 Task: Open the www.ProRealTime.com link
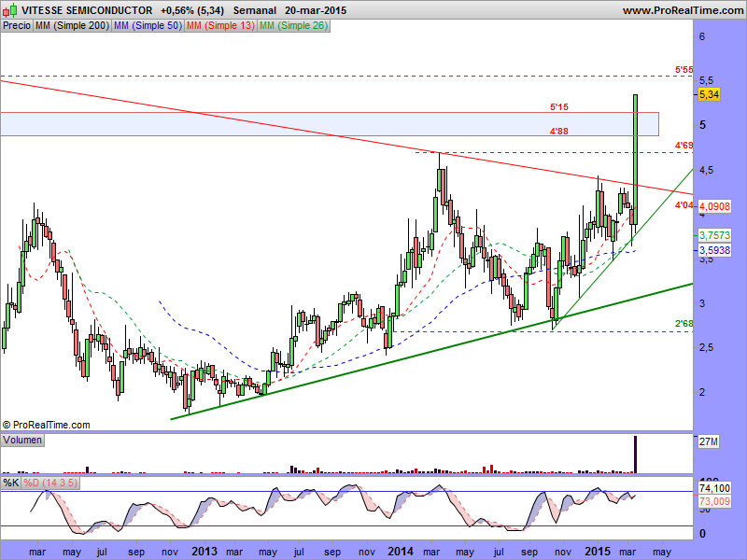click(x=683, y=10)
